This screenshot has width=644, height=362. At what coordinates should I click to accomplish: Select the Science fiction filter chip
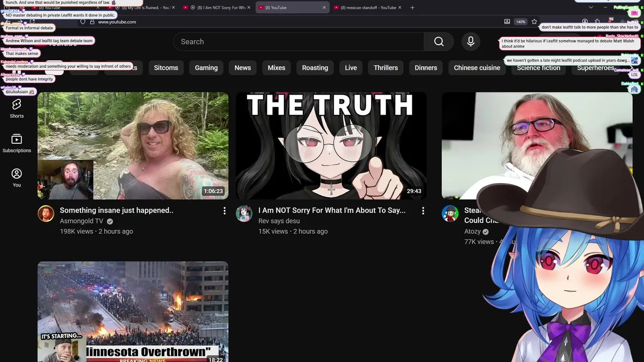(538, 68)
